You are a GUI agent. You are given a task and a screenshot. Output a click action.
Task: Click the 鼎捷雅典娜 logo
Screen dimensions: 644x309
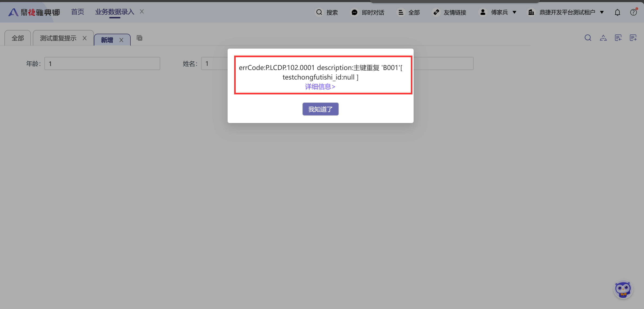34,12
